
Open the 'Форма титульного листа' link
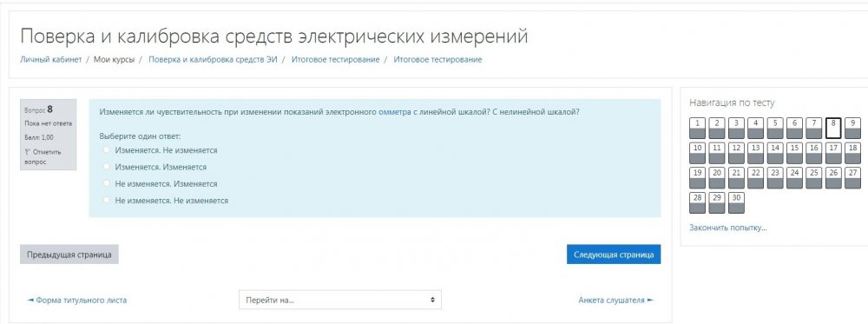77,301
